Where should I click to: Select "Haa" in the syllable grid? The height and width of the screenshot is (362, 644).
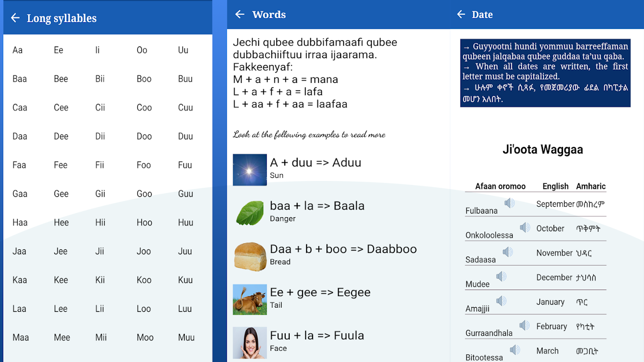(20, 223)
